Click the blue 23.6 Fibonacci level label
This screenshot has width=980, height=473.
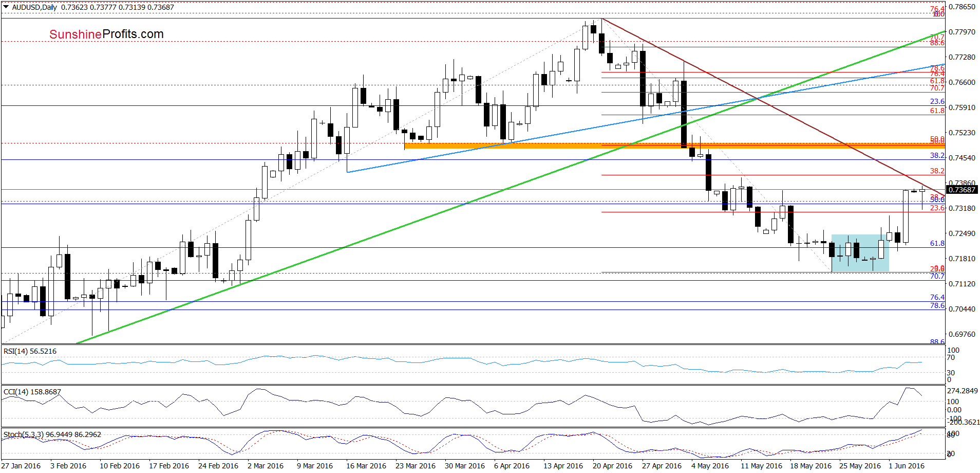click(x=937, y=101)
